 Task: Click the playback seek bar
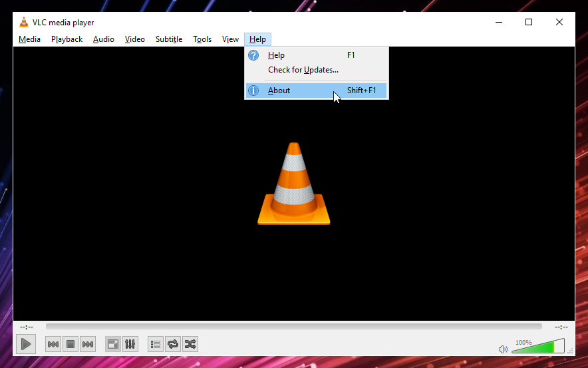click(x=294, y=326)
